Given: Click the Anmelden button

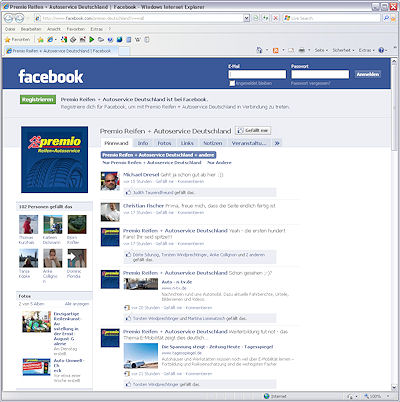Looking at the screenshot, I should [368, 74].
